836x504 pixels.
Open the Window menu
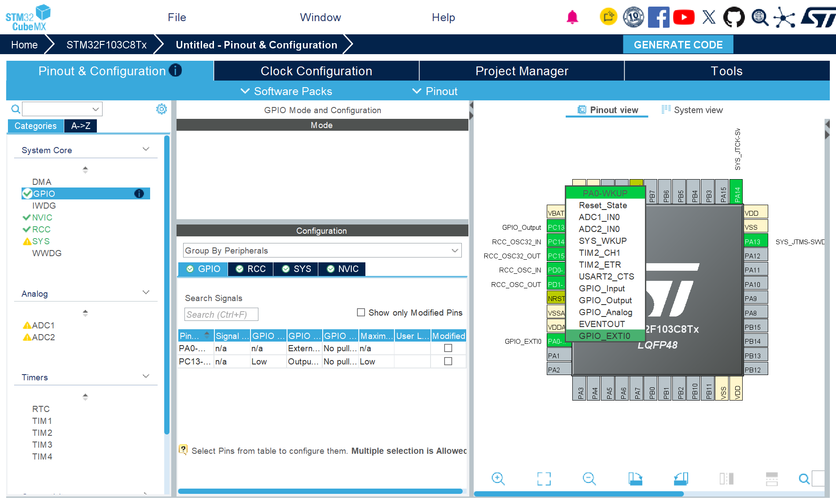coord(320,18)
